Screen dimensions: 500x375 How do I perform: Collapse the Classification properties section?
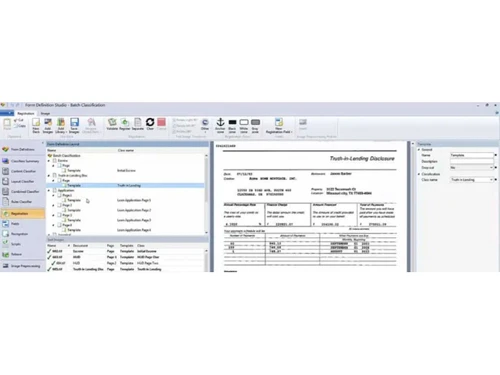coord(419,174)
